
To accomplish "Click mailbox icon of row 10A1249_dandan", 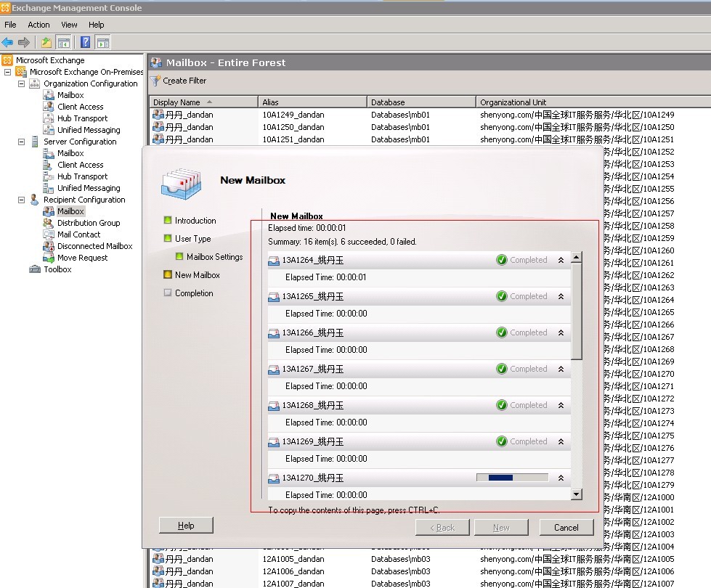I will click(158, 115).
